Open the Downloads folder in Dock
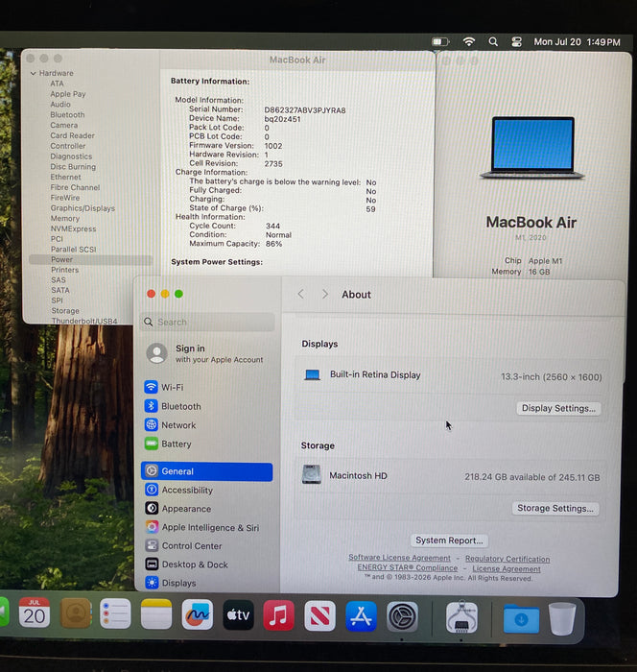This screenshot has height=672, width=637. 521,618
